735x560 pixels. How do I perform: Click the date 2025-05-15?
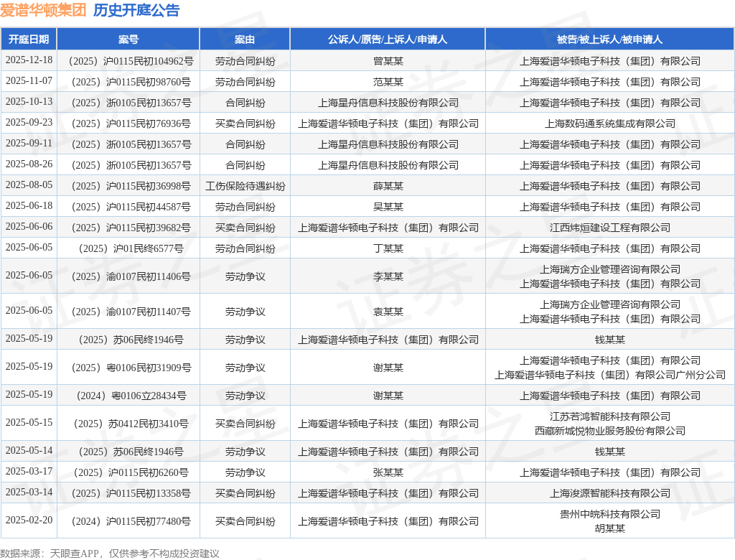point(29,423)
